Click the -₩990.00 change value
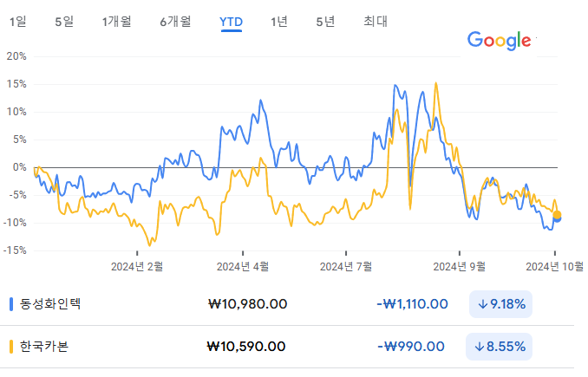588x377 pixels. (x=411, y=347)
